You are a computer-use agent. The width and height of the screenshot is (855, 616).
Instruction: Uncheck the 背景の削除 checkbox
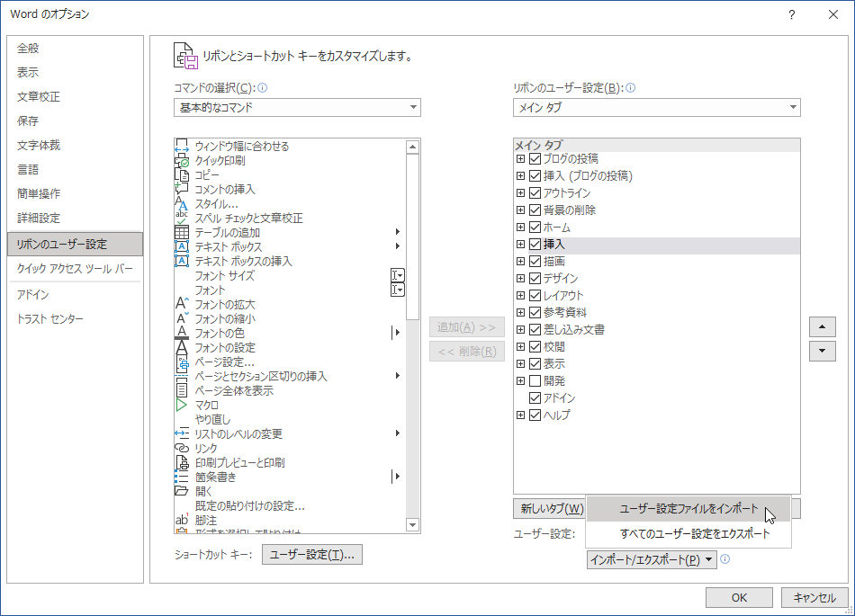tap(535, 210)
